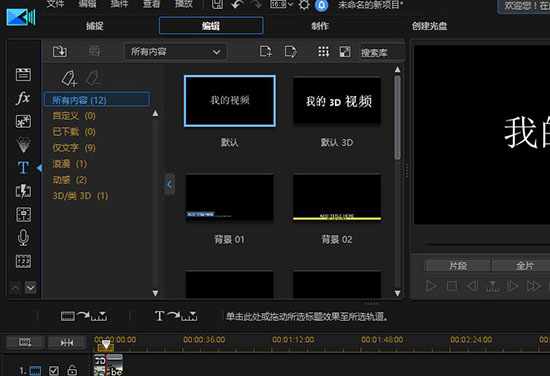550x376 pixels.
Task: Toggle the track 1 lock icon
Action: (72, 370)
